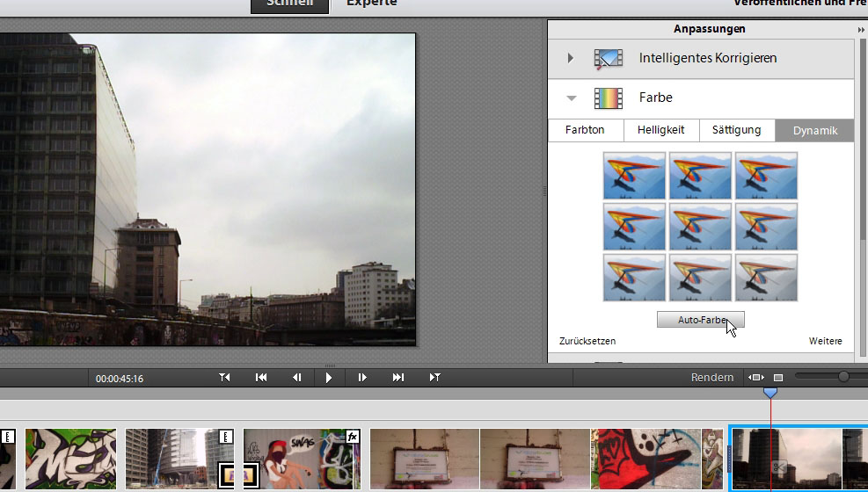Select the skyscraper construction clip
The width and height of the screenshot is (868, 492).
pyautogui.click(x=180, y=459)
